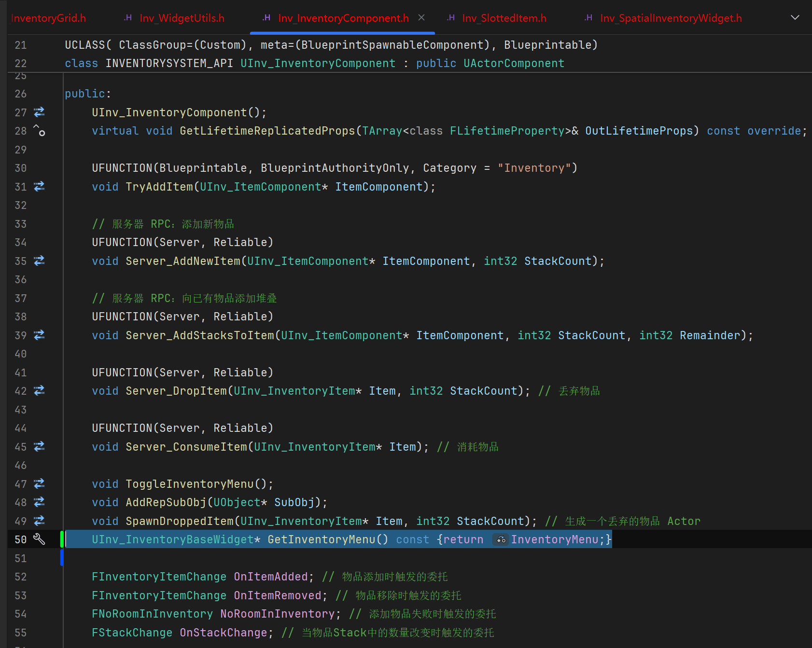Click the gutter navigation icon for Server_ConsumeItem line 45

click(39, 446)
